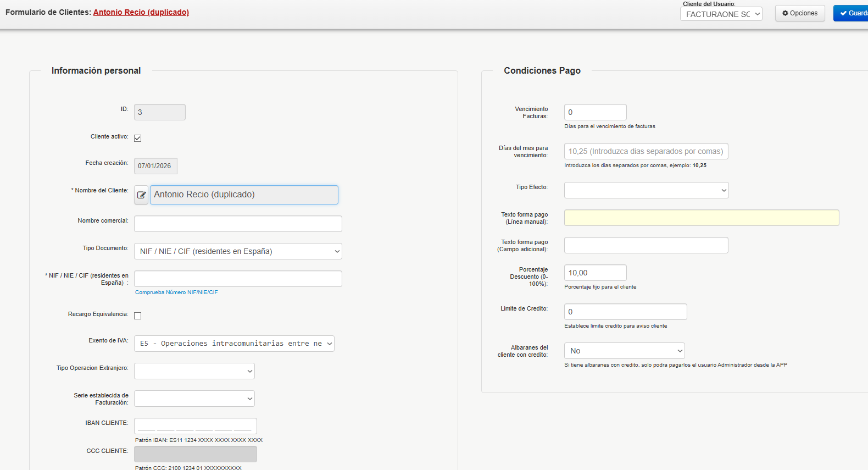The image size is (868, 470).
Task: Toggle the Cliente activo checkbox
Action: click(x=138, y=138)
